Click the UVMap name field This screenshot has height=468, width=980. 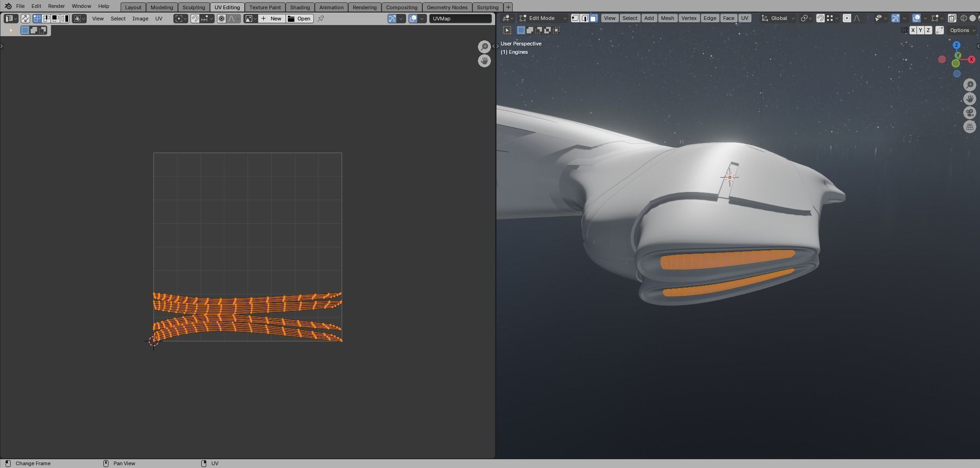460,19
